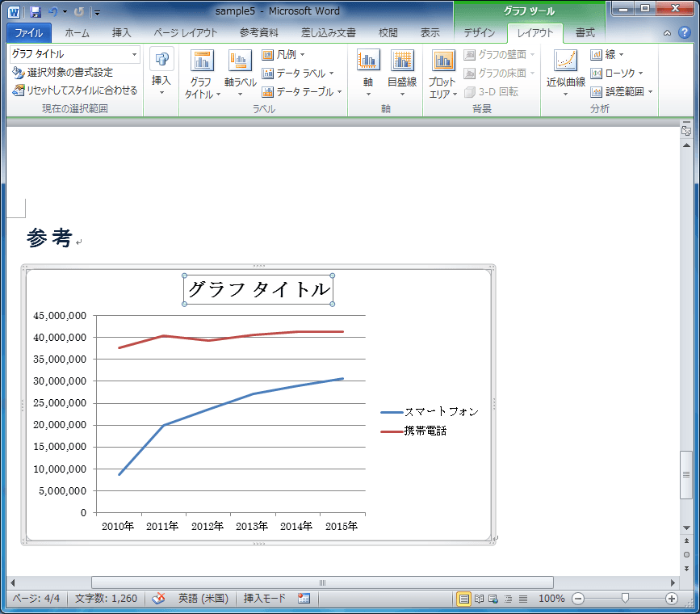Open Word Help question mark icon
The width and height of the screenshot is (700, 614).
click(x=684, y=32)
